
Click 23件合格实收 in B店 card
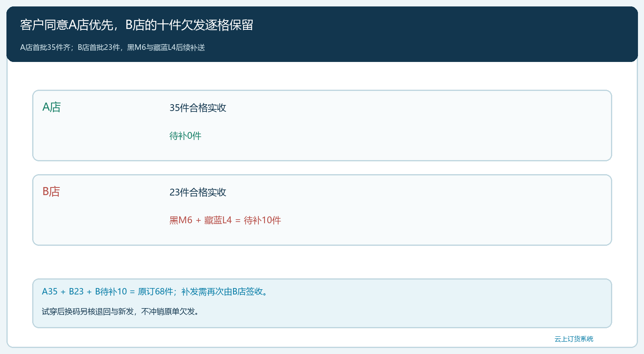coord(198,192)
